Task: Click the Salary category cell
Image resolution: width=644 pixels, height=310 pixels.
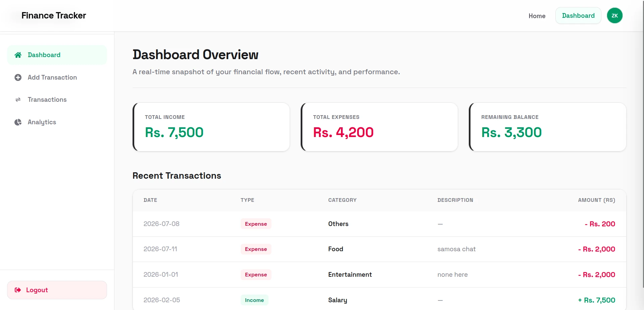Action: point(338,300)
